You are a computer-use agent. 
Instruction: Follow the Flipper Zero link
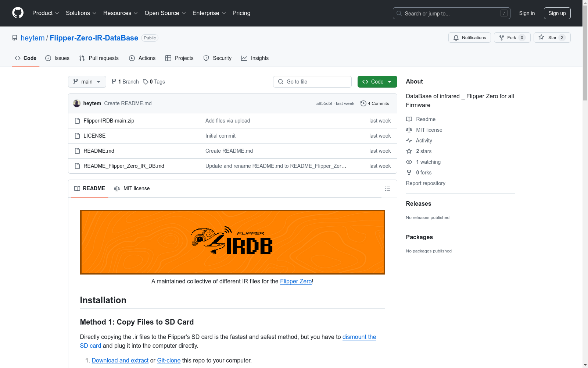(x=296, y=281)
